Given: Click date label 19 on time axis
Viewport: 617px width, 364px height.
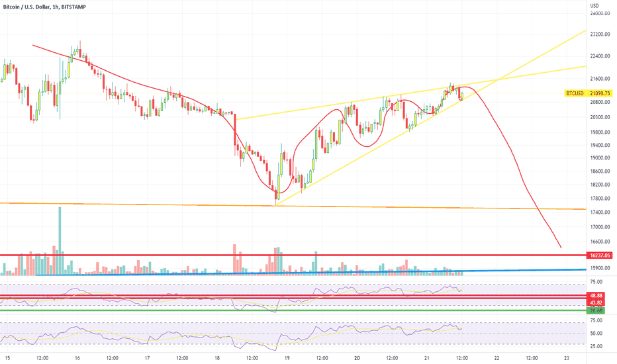Looking at the screenshot, I should pyautogui.click(x=287, y=358).
